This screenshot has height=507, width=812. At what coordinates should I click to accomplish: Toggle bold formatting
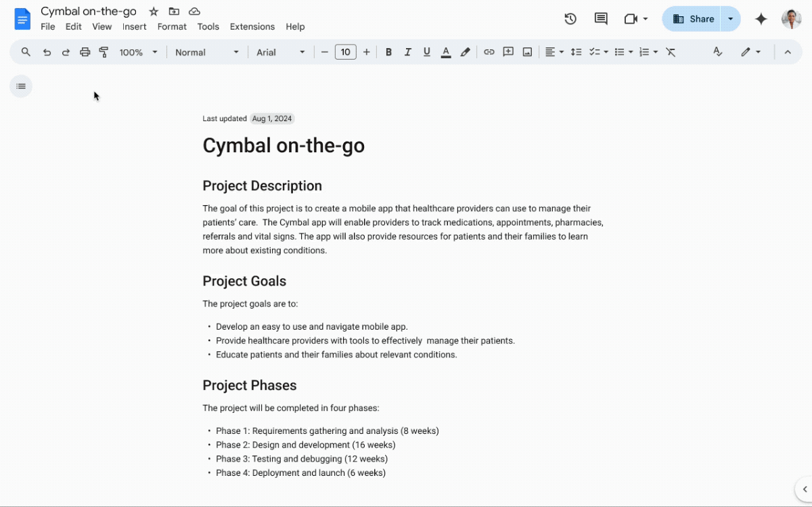tap(388, 52)
